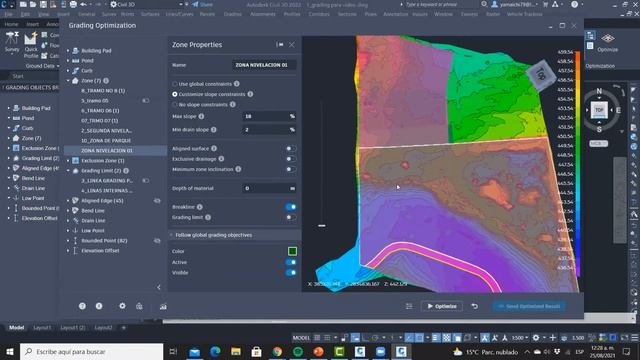Click the Top face of the ViewCube
640x360 pixels.
click(x=599, y=110)
